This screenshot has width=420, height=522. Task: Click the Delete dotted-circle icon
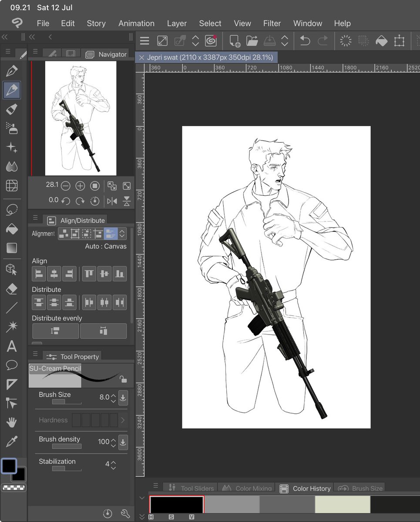tap(346, 41)
